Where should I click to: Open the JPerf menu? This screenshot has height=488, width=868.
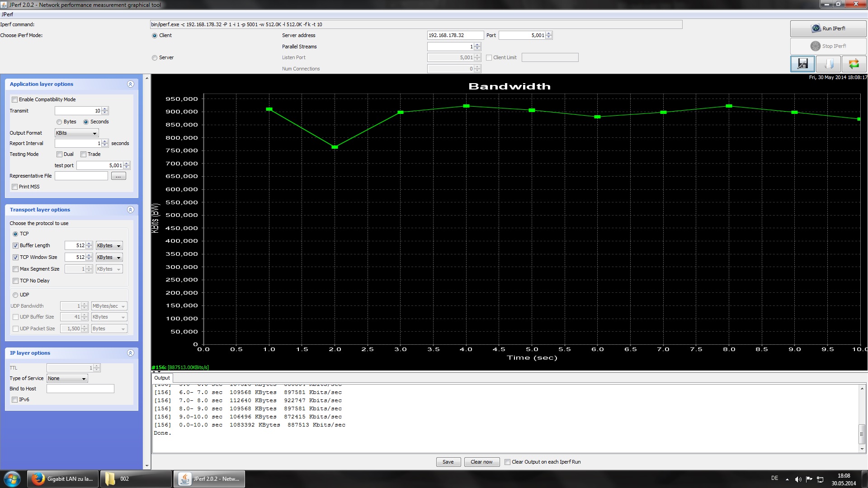click(x=7, y=14)
